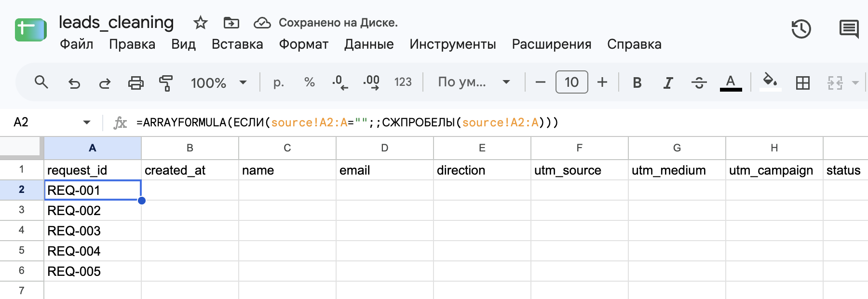Expand the name box dropdown arrow
This screenshot has width=868, height=299.
(87, 122)
